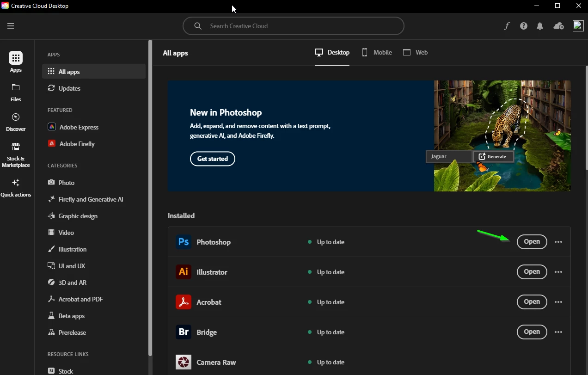Open Discover in the left rail
588x375 pixels.
tap(16, 122)
